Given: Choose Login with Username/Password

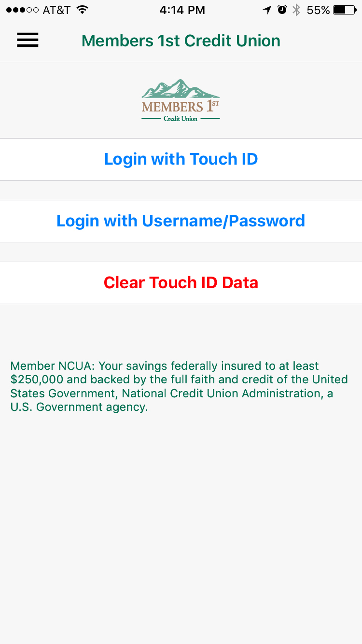Looking at the screenshot, I should tap(181, 221).
